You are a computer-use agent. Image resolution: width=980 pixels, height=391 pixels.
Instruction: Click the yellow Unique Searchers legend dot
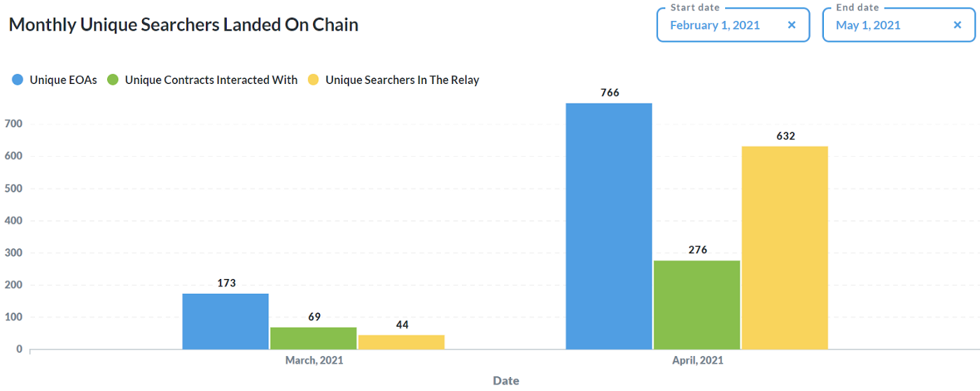pos(313,80)
